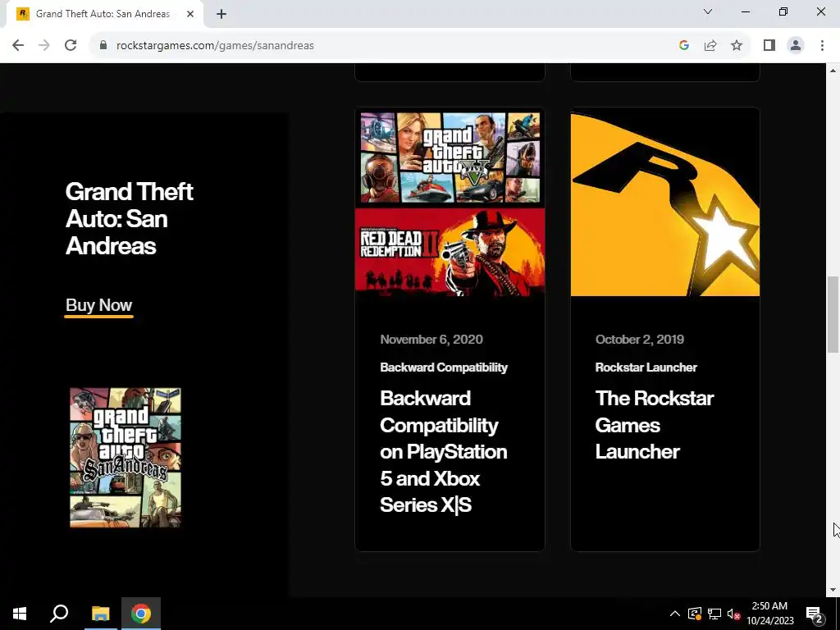
Task: Bookmark this page with star icon
Action: [737, 46]
